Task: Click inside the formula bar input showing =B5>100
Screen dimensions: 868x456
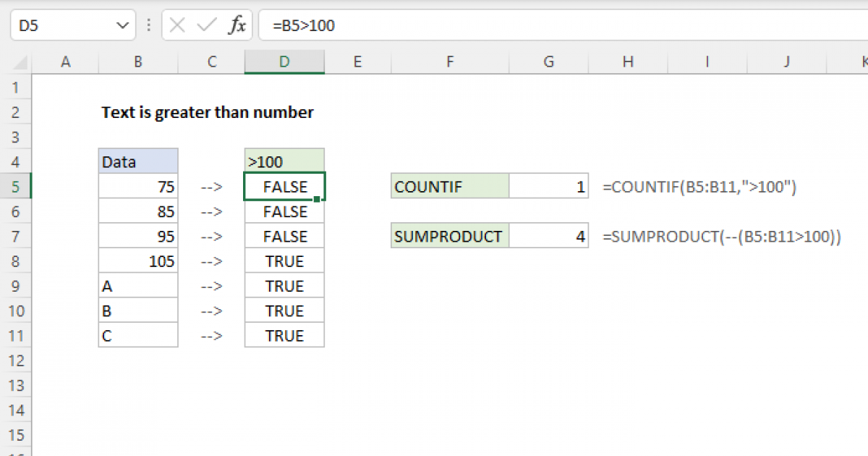Action: pos(506,26)
